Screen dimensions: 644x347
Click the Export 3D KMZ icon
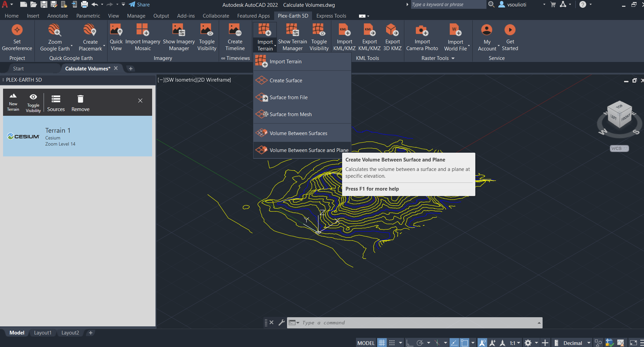point(392,30)
